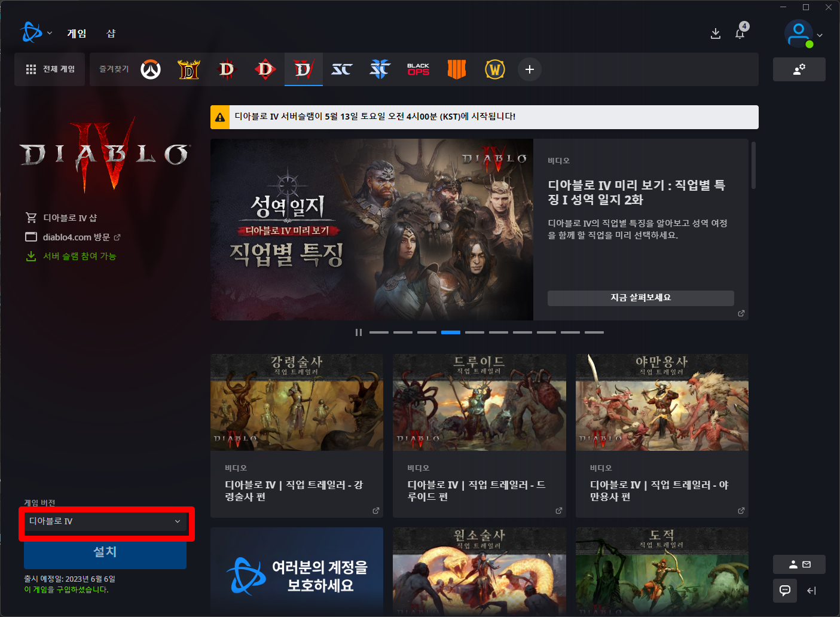Viewport: 840px width, 617px height.
Task: Open the 원소술사 trailer thumbnail
Action: (479, 571)
